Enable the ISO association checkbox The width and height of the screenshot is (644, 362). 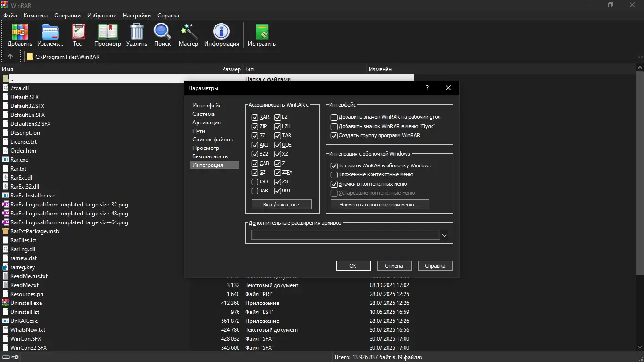click(x=255, y=182)
